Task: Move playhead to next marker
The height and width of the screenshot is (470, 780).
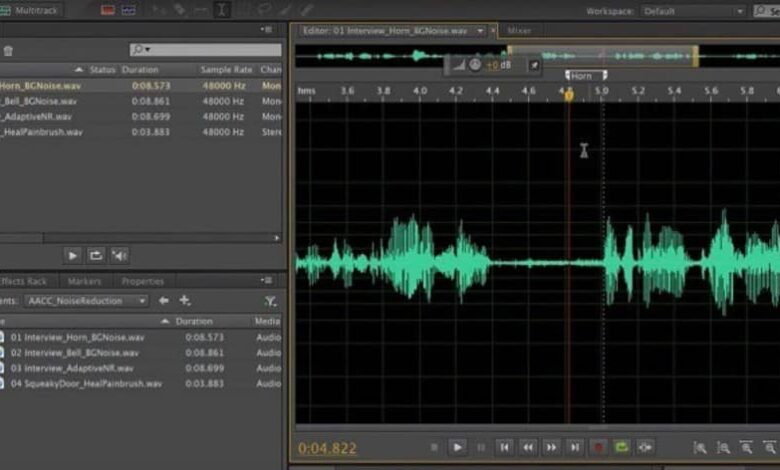Action: click(575, 448)
